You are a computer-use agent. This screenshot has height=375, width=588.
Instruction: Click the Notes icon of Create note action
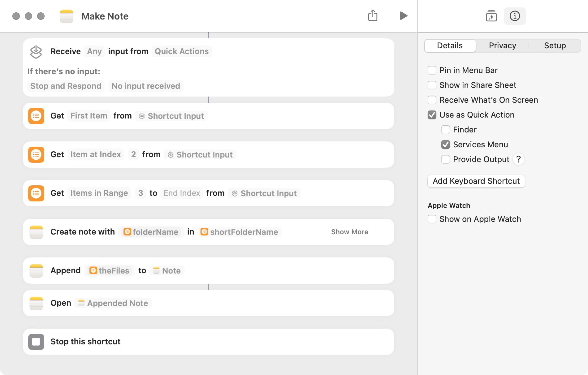36,232
